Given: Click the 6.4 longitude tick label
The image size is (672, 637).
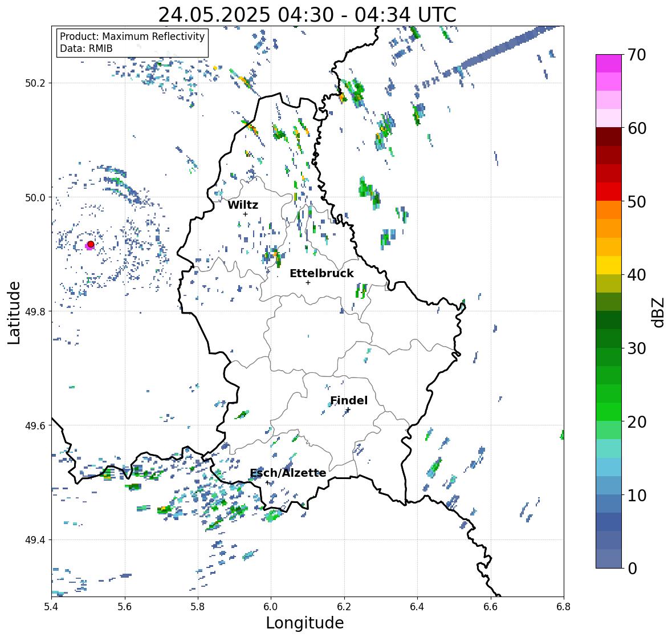Looking at the screenshot, I should click(x=417, y=607).
